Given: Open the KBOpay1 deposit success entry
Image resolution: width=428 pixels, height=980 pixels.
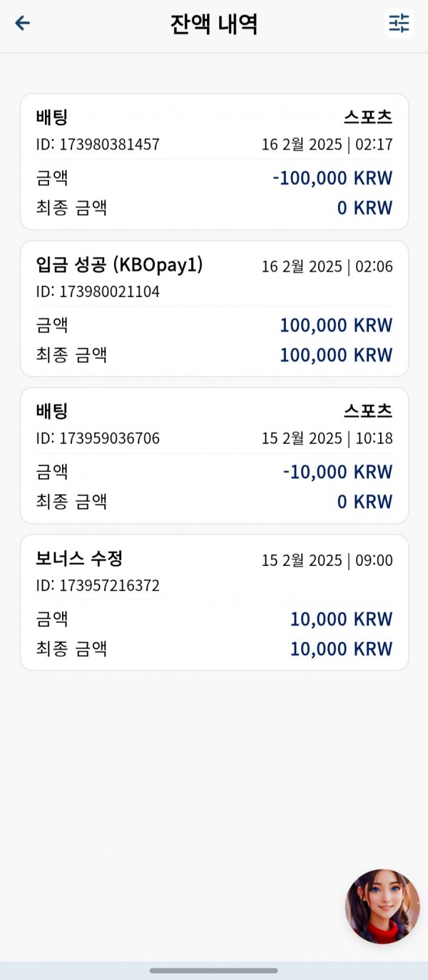Looking at the screenshot, I should (x=214, y=309).
